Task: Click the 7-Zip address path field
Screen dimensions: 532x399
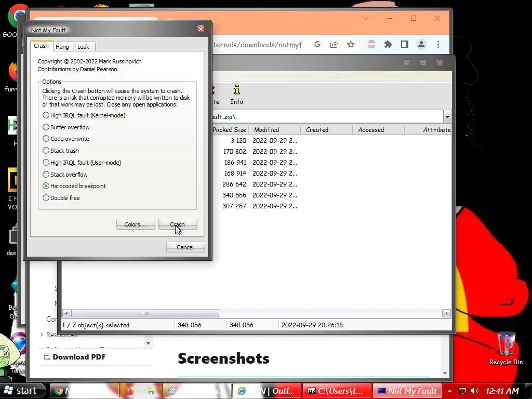Action: coord(327,117)
